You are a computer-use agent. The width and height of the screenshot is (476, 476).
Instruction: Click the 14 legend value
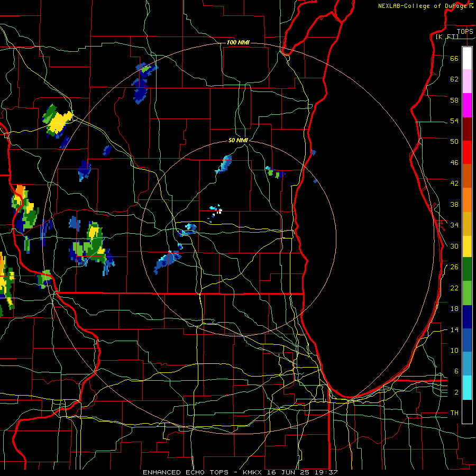[x=454, y=329]
